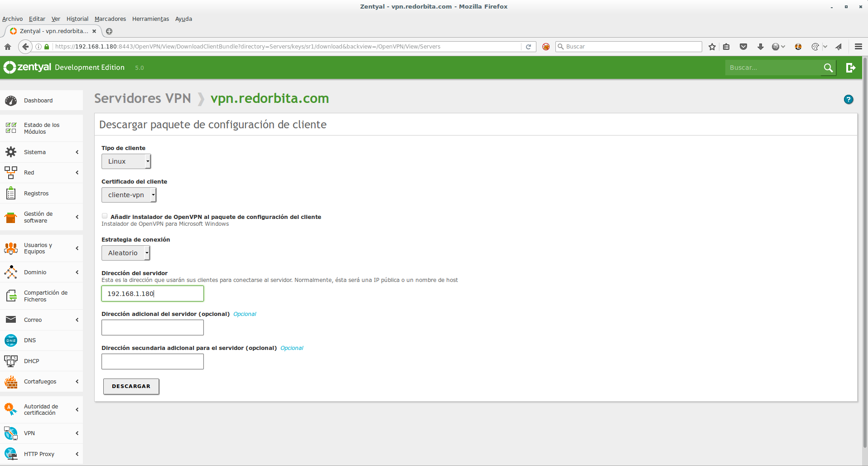
Task: Open the Estrategia de conexión dropdown
Action: tap(125, 253)
